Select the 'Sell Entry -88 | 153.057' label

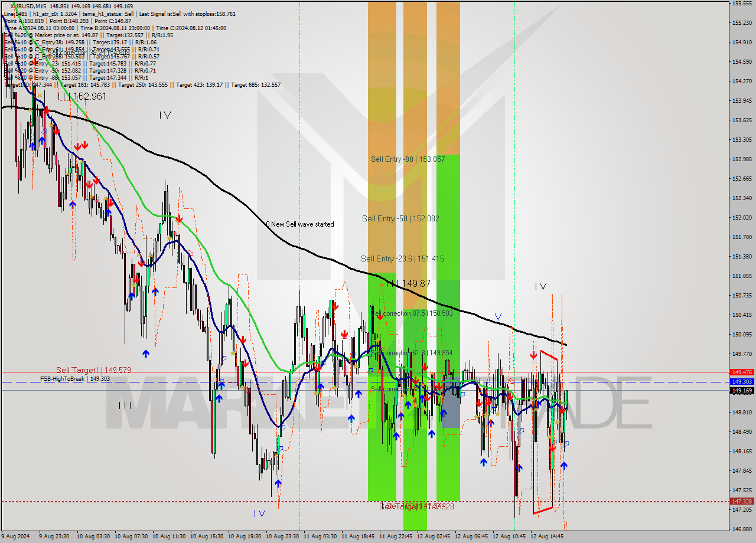(408, 159)
